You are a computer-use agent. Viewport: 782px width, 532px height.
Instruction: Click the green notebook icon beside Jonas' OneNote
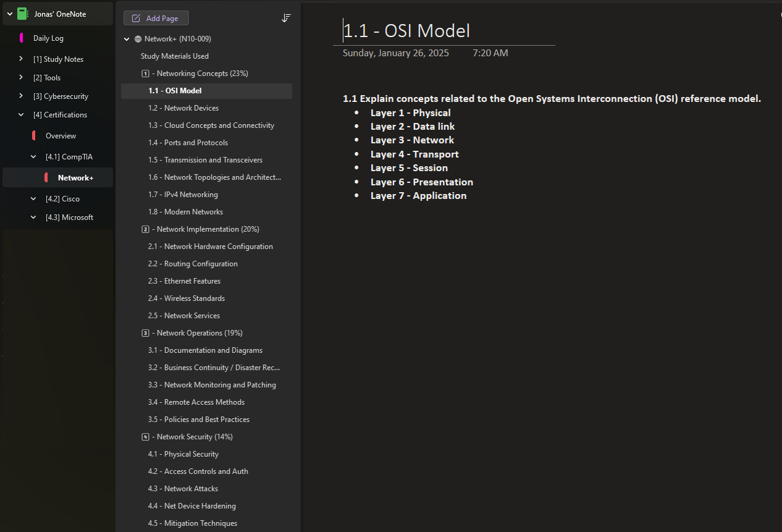click(22, 14)
